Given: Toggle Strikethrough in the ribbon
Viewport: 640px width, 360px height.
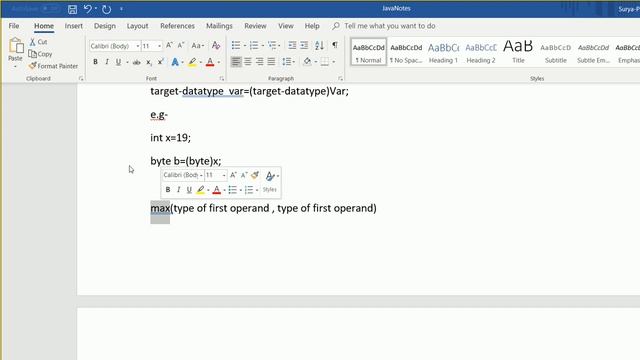Looking at the screenshot, I should (x=137, y=62).
